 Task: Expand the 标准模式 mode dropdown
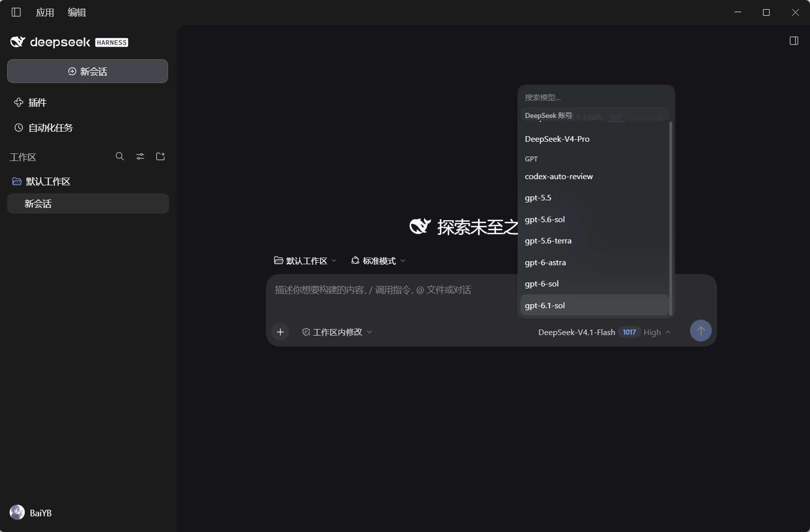pyautogui.click(x=379, y=261)
